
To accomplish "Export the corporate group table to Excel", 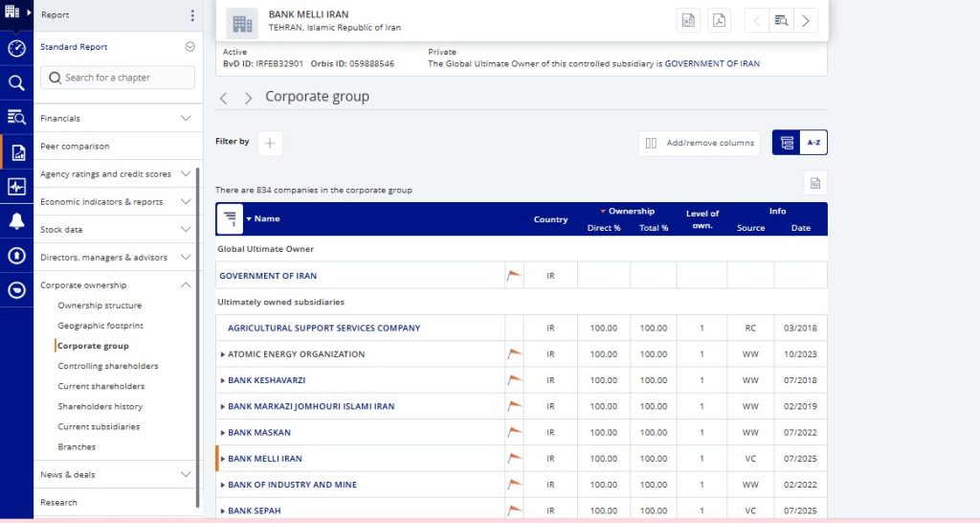I will click(x=815, y=183).
